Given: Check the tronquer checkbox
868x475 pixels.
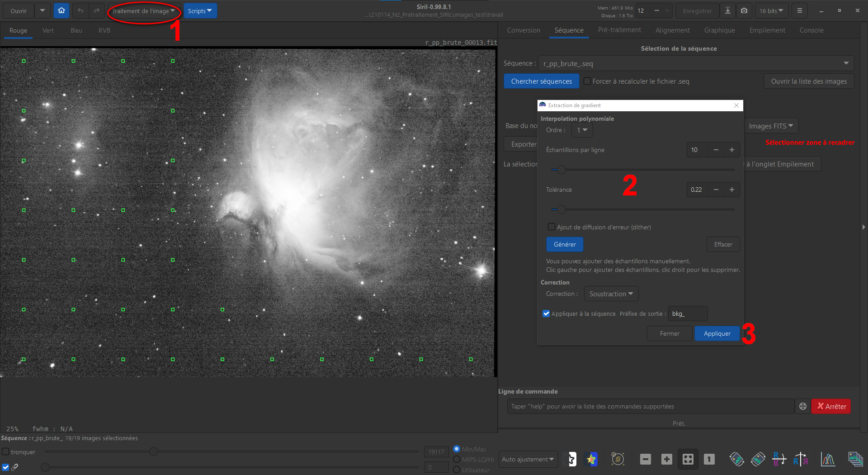Looking at the screenshot, I should point(6,451).
